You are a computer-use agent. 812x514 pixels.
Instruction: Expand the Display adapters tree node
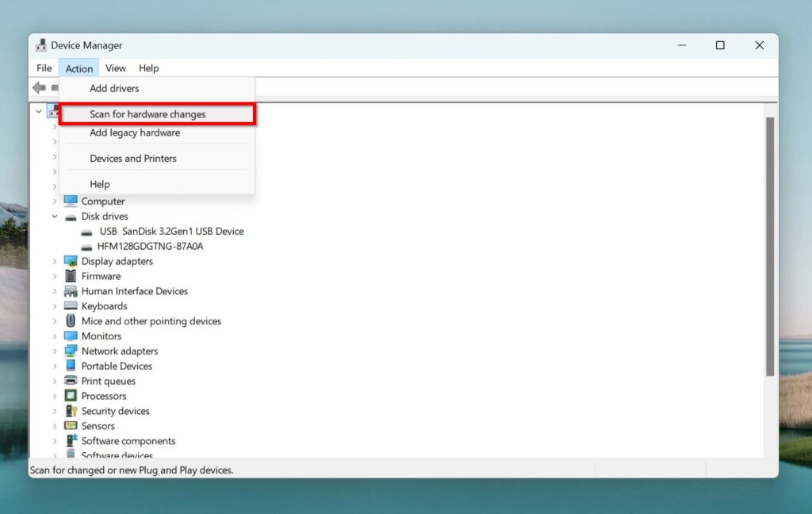tap(55, 261)
